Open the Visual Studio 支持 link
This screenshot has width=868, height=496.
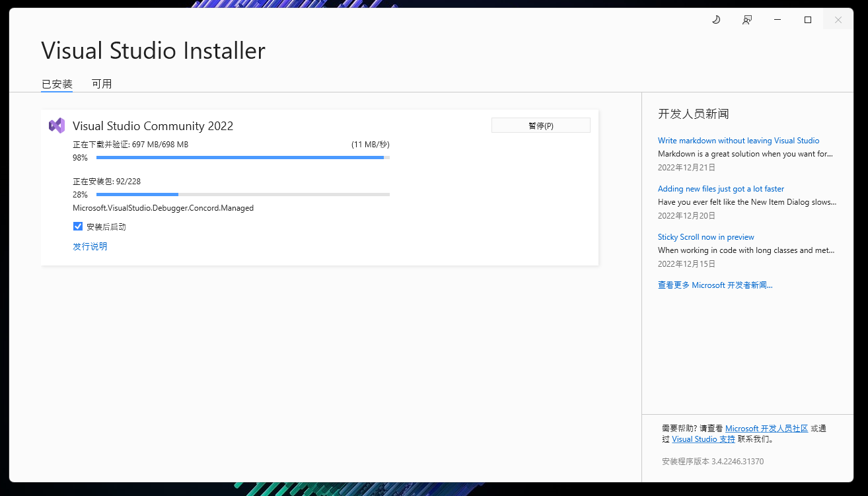pos(704,439)
